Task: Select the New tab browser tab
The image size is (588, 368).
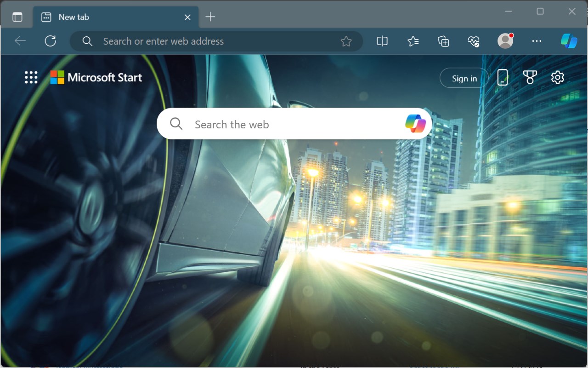Action: [116, 17]
